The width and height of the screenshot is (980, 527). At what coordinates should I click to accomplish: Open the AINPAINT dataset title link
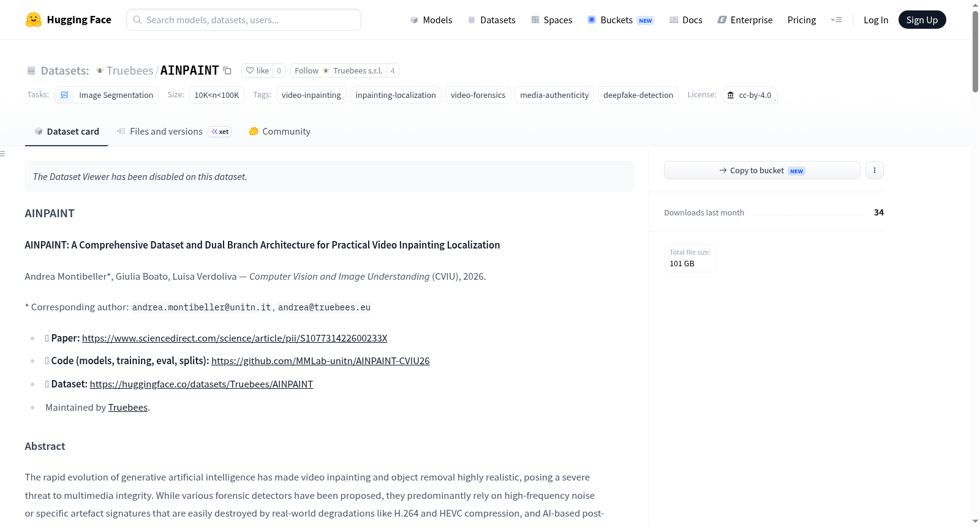click(189, 70)
